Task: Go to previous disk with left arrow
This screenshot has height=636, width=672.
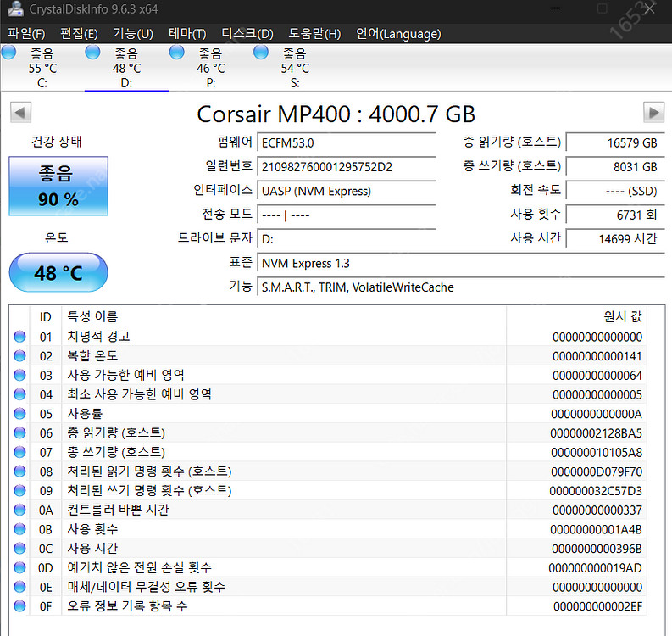Action: point(20,113)
